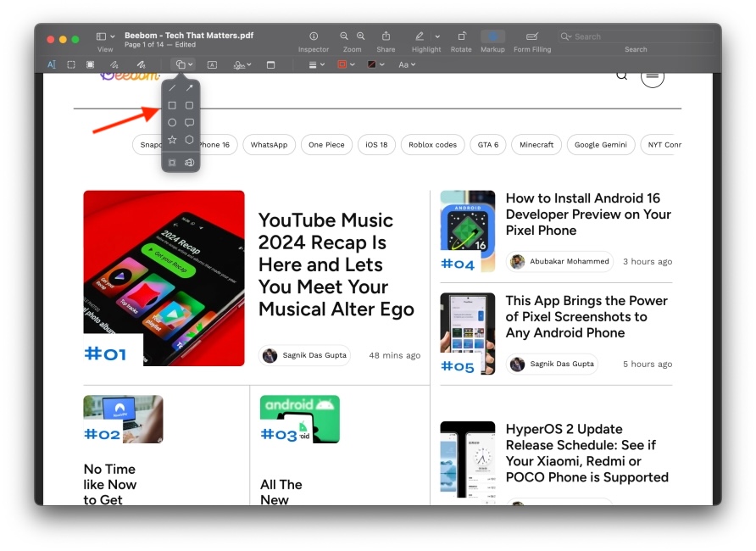Open Pixel Screenshots app article headline

(x=586, y=317)
